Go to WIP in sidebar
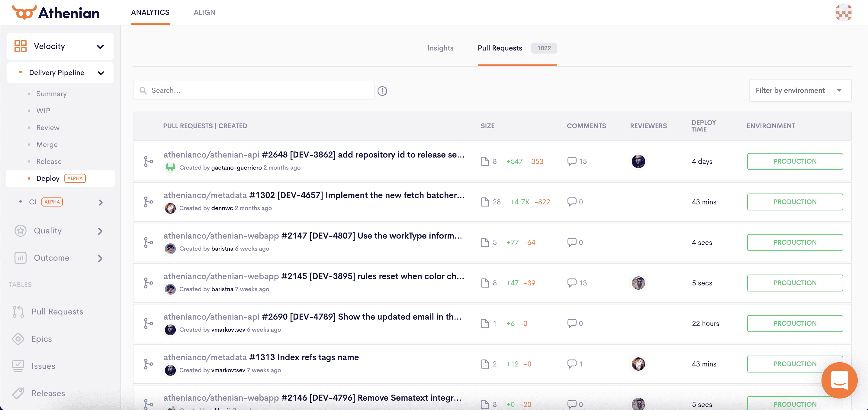Viewport: 868px width, 410px height. (43, 111)
